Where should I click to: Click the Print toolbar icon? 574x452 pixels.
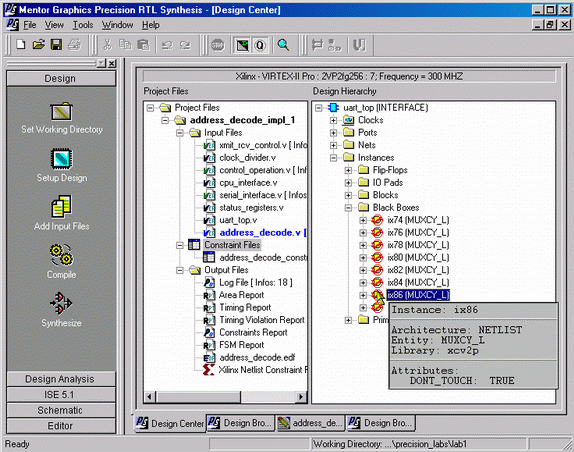(x=74, y=45)
